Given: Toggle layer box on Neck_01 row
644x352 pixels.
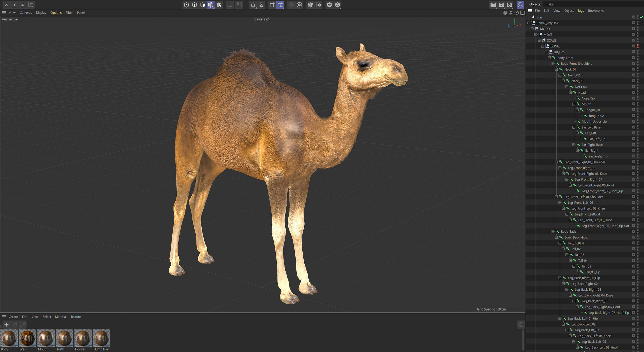Looking at the screenshot, I should (633, 69).
